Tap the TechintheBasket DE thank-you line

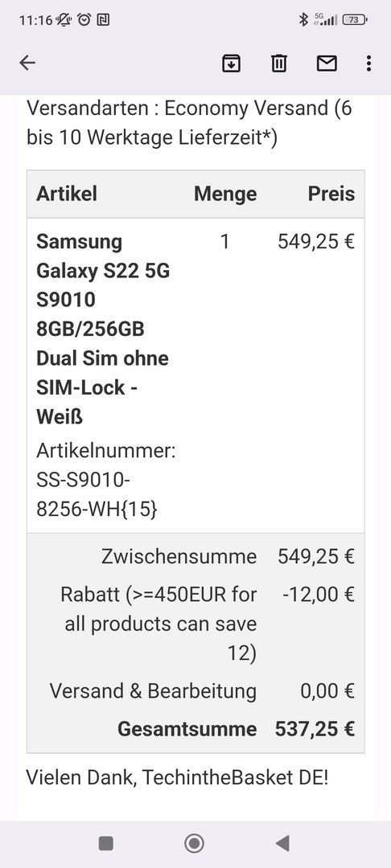(x=177, y=778)
